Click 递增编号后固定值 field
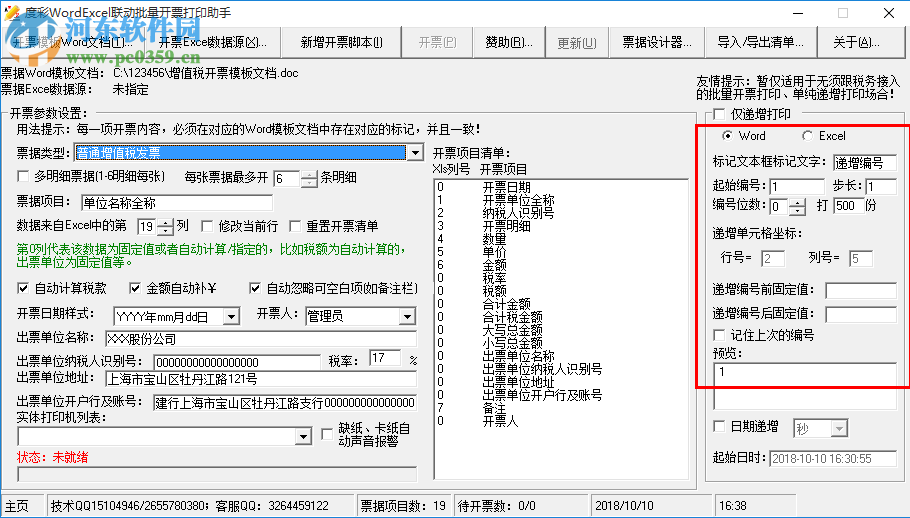Image resolution: width=910 pixels, height=518 pixels. [x=861, y=314]
